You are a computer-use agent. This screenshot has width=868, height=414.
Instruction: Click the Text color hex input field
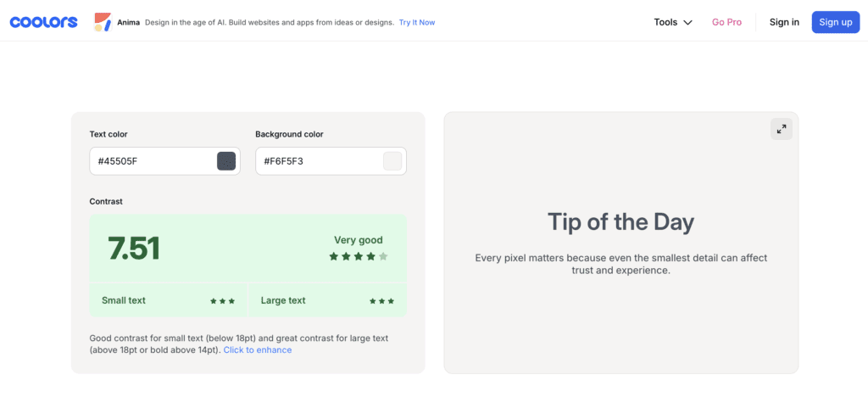point(153,161)
